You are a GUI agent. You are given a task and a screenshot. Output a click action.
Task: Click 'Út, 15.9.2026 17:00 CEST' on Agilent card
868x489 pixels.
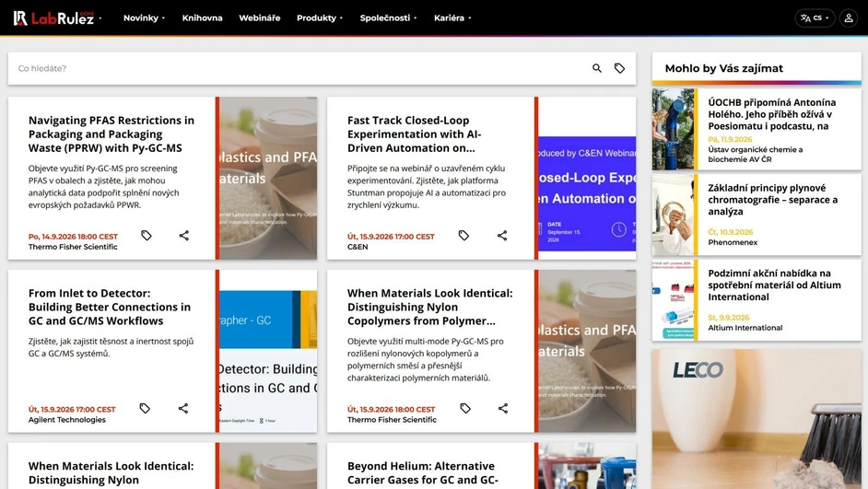[x=72, y=410]
